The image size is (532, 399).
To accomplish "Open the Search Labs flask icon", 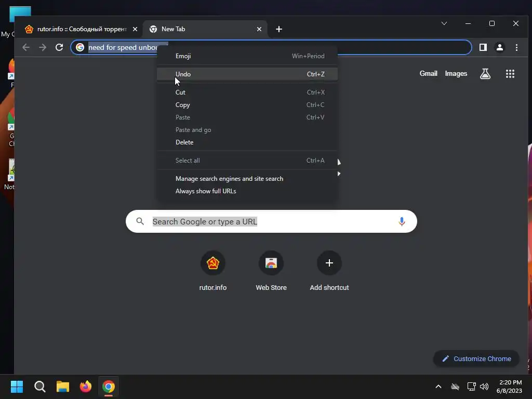I will tap(485, 74).
